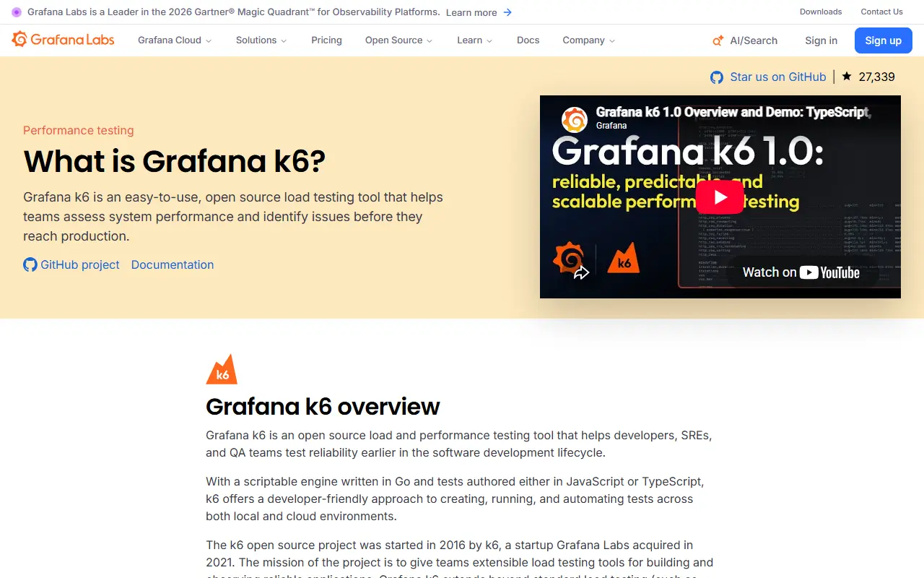924x578 pixels.
Task: Click the star icon next to 27,339
Action: (847, 77)
